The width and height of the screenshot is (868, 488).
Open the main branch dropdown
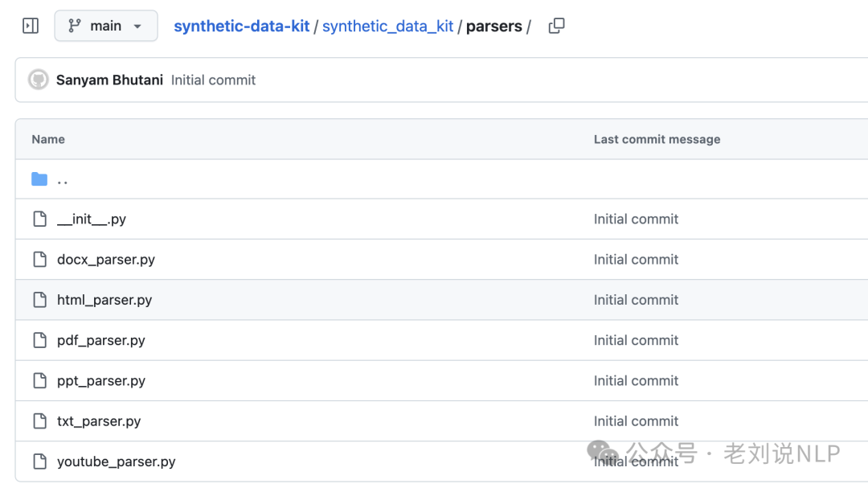[x=106, y=26]
